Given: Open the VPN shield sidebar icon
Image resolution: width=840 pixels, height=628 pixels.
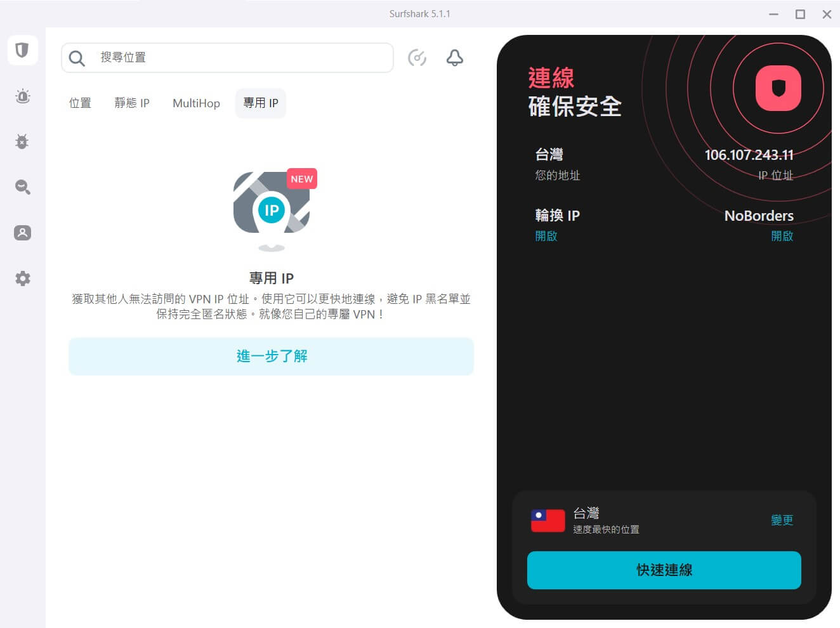Looking at the screenshot, I should pyautogui.click(x=22, y=50).
